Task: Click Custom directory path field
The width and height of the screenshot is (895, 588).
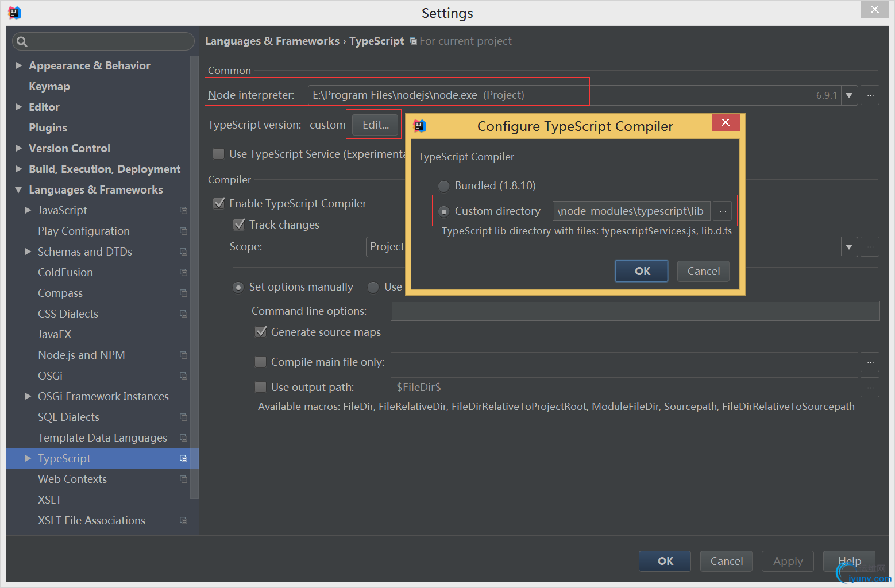Action: (631, 211)
